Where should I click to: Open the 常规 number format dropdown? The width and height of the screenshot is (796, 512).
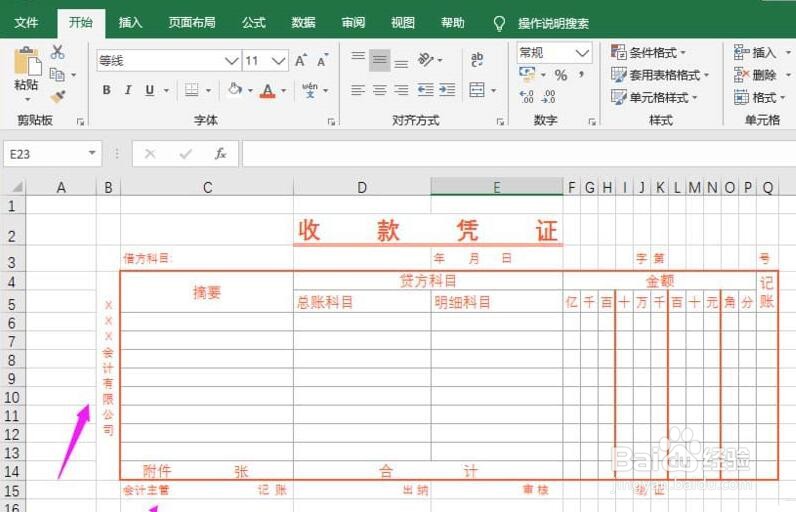[582, 52]
